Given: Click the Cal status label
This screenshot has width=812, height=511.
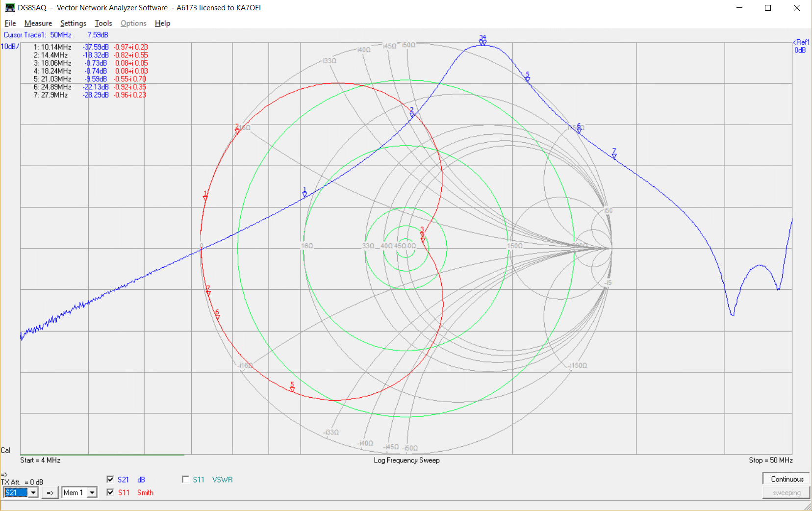Looking at the screenshot, I should coord(5,450).
